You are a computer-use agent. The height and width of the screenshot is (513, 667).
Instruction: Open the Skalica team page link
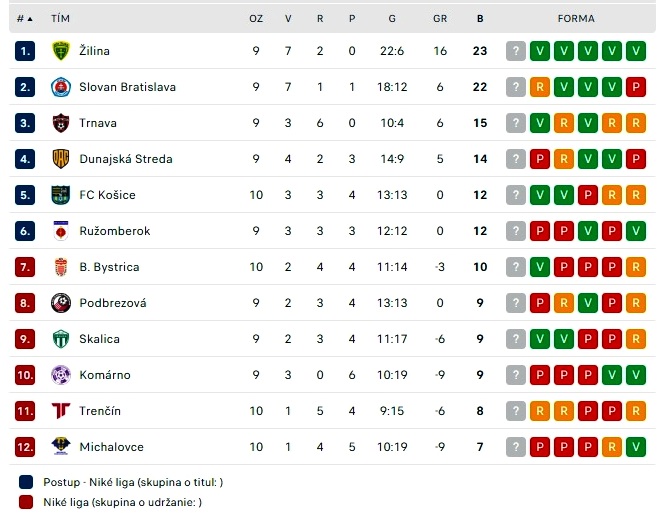(x=99, y=339)
